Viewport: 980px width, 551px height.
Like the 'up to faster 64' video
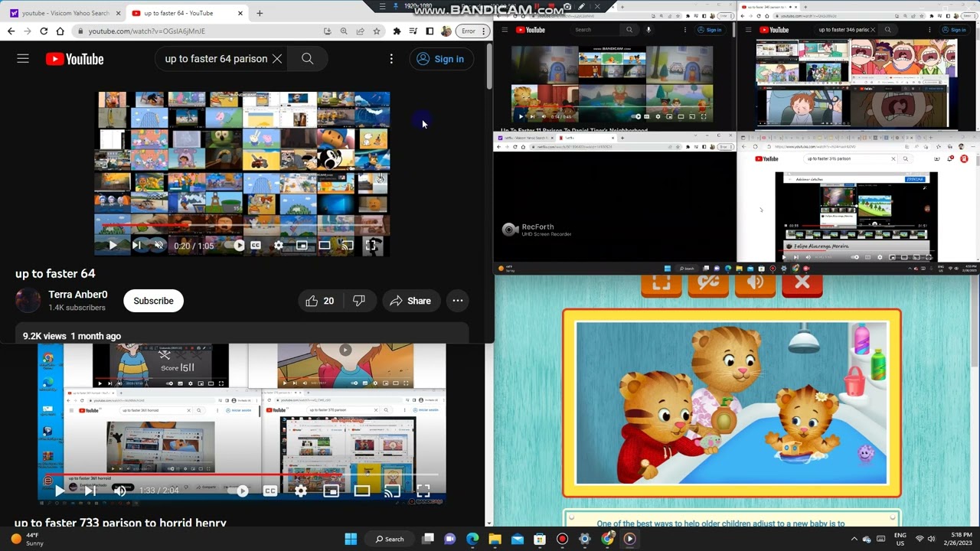[x=320, y=301]
